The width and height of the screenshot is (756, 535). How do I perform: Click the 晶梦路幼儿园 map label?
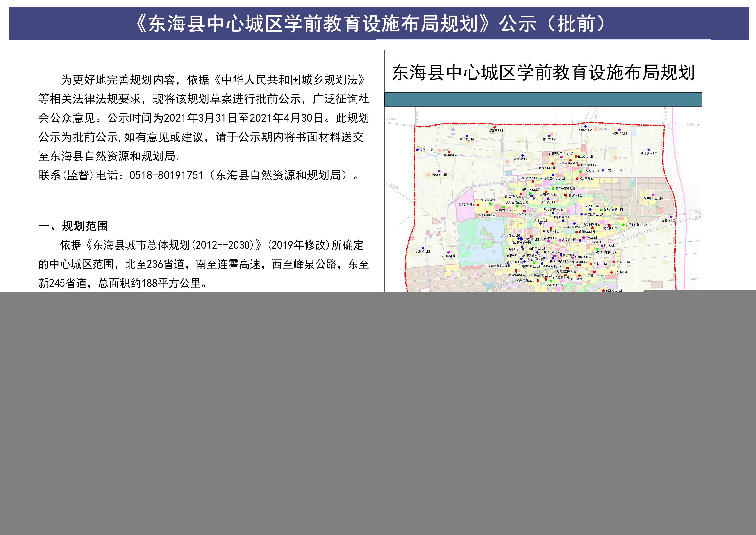click(x=467, y=205)
